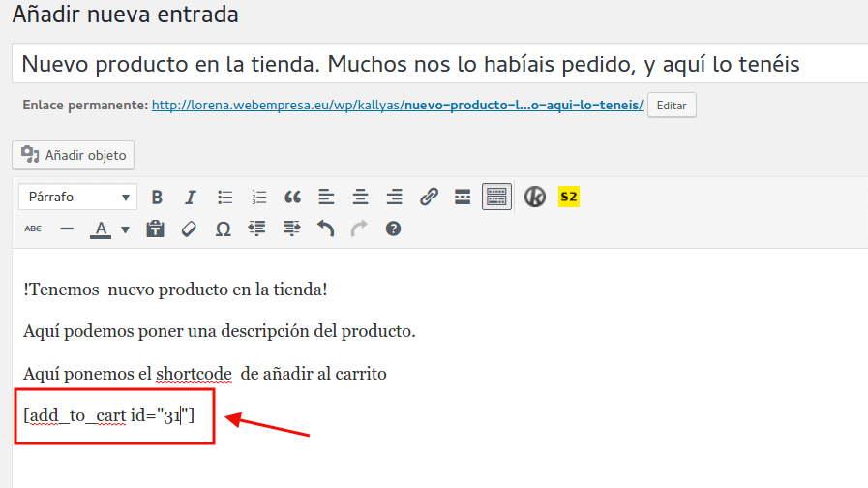This screenshot has height=488, width=868.
Task: Align text to the right
Action: (394, 198)
